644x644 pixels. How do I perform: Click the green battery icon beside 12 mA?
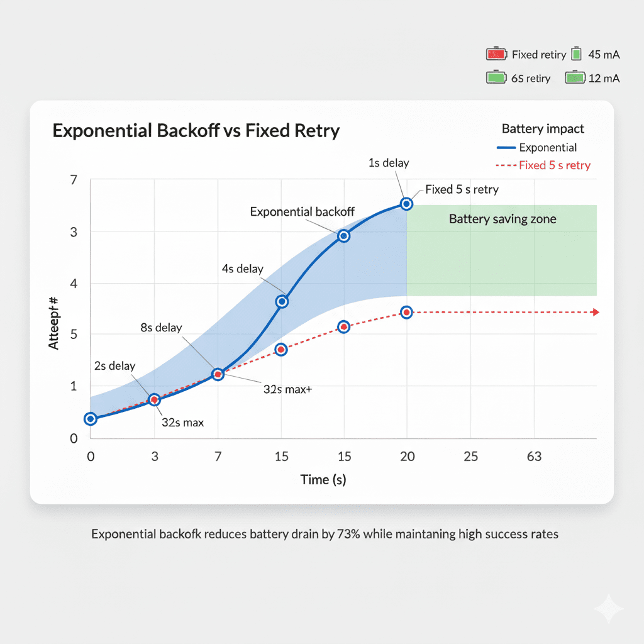point(575,77)
